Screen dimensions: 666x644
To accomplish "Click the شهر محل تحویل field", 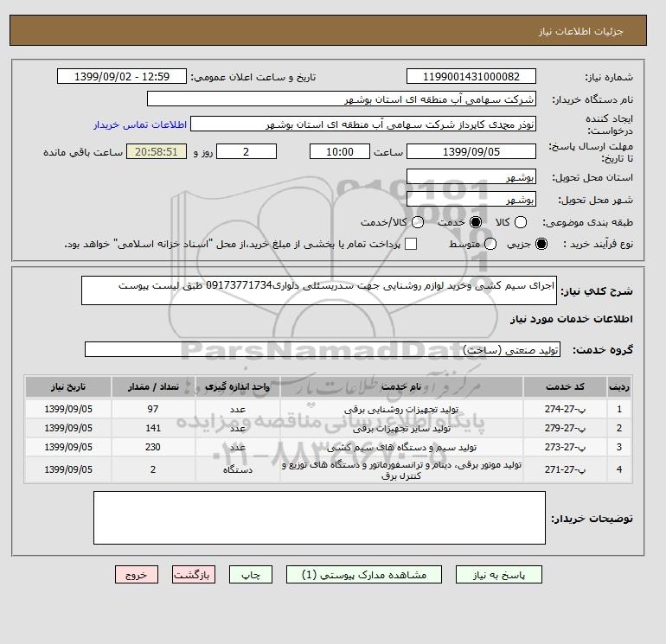I will pos(471,199).
